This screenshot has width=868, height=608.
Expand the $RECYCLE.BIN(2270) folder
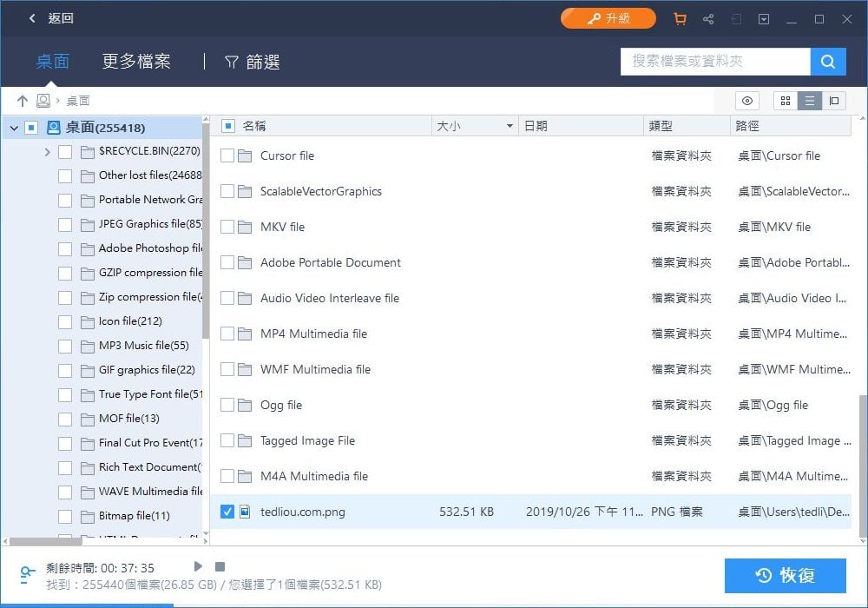click(47, 152)
